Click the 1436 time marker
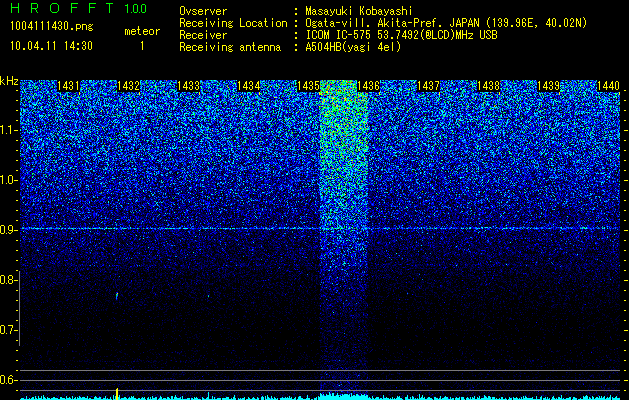 coord(368,86)
